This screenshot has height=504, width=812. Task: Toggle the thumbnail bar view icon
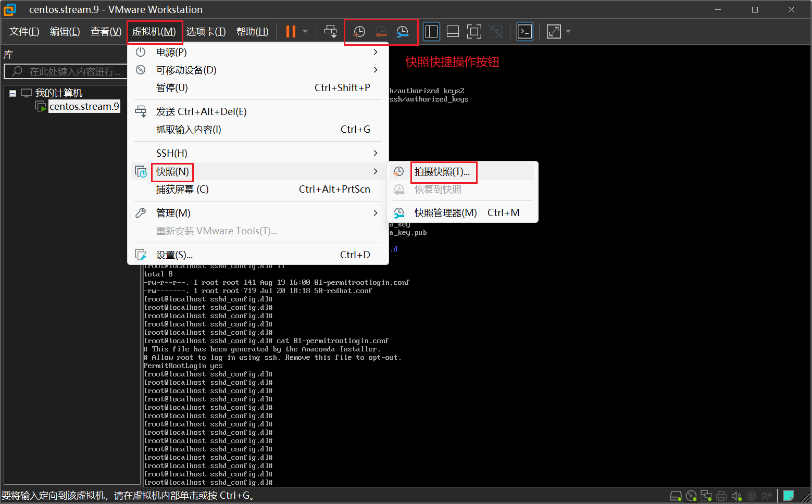453,32
